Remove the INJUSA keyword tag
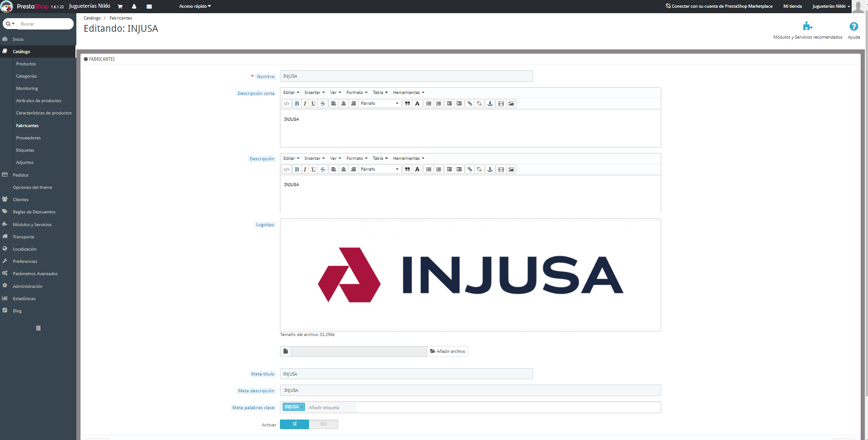The height and width of the screenshot is (440, 868). [302, 407]
